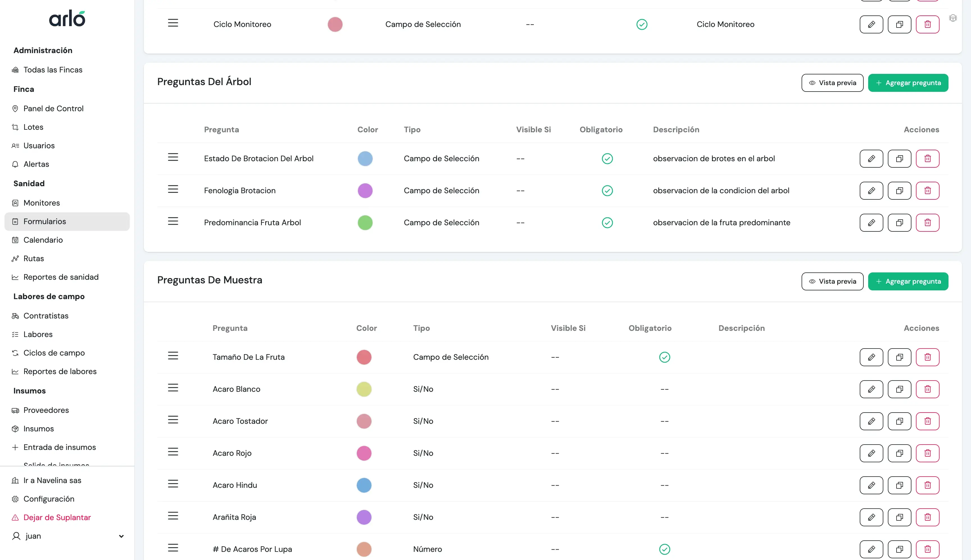Click the green color swatch of Predominancia Fruta Arbol

pos(365,223)
